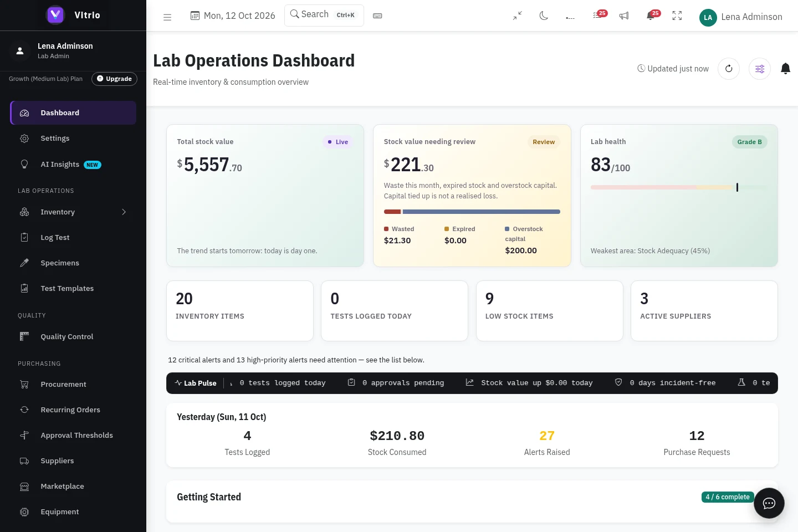The image size is (798, 532).
Task: Click the Search box
Action: [x=324, y=15]
